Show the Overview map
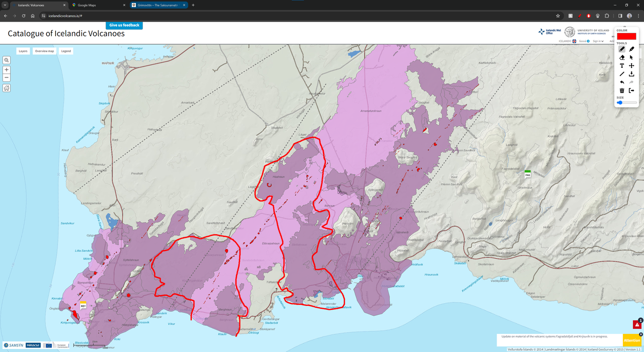 point(44,51)
